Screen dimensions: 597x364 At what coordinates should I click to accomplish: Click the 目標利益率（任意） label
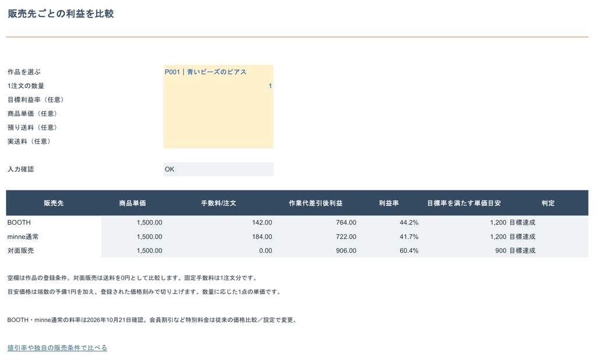(37, 100)
